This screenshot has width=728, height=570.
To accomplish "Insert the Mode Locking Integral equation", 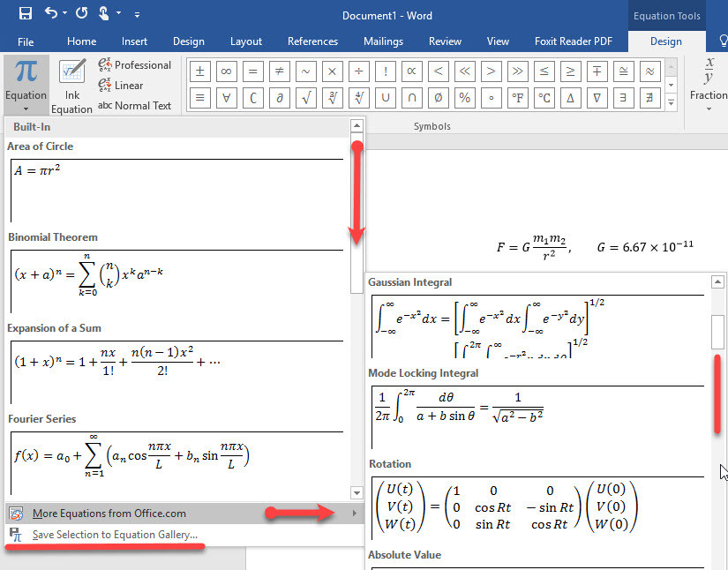I will [537, 416].
